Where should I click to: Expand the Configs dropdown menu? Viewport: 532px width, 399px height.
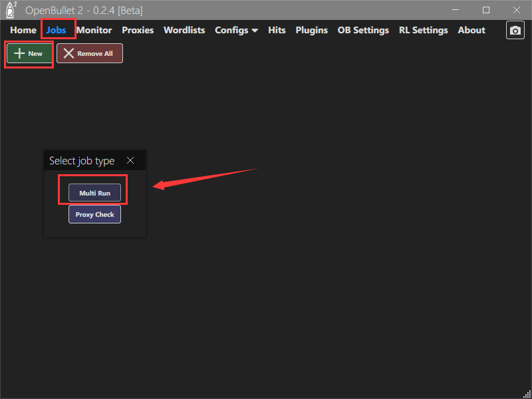pos(236,30)
